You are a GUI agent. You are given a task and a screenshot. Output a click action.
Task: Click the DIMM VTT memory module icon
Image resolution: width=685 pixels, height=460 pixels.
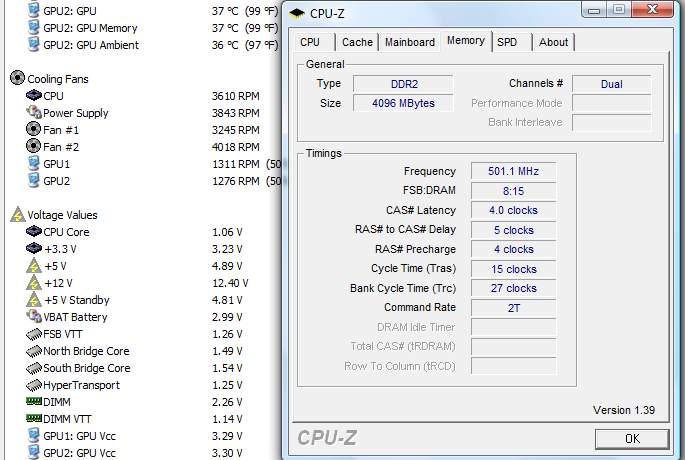click(x=34, y=418)
